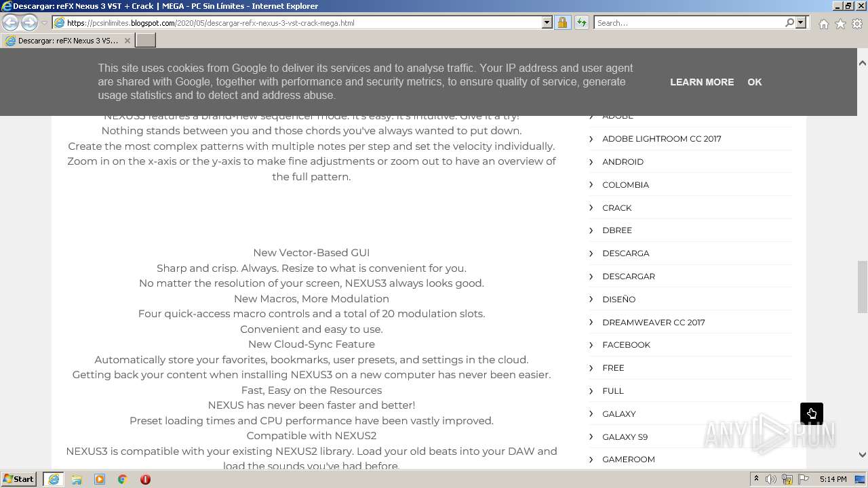868x488 pixels.
Task: Click the LEARN MORE cookie link
Action: tap(702, 82)
